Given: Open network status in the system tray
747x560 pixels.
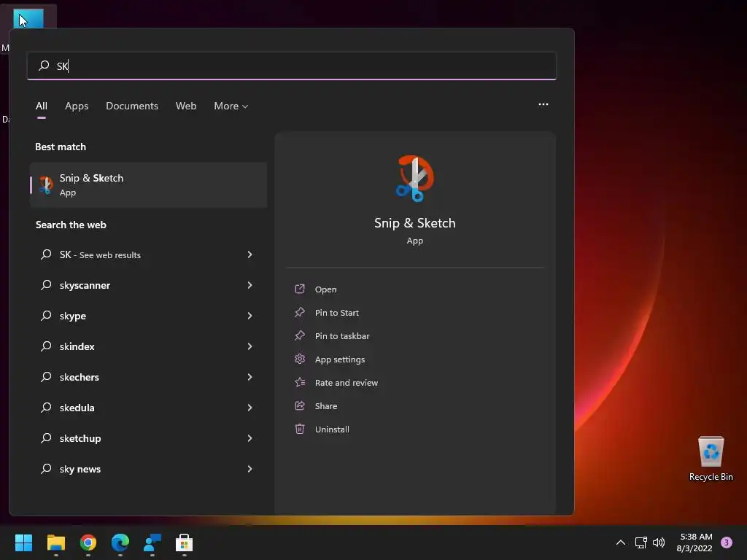Looking at the screenshot, I should (x=640, y=542).
